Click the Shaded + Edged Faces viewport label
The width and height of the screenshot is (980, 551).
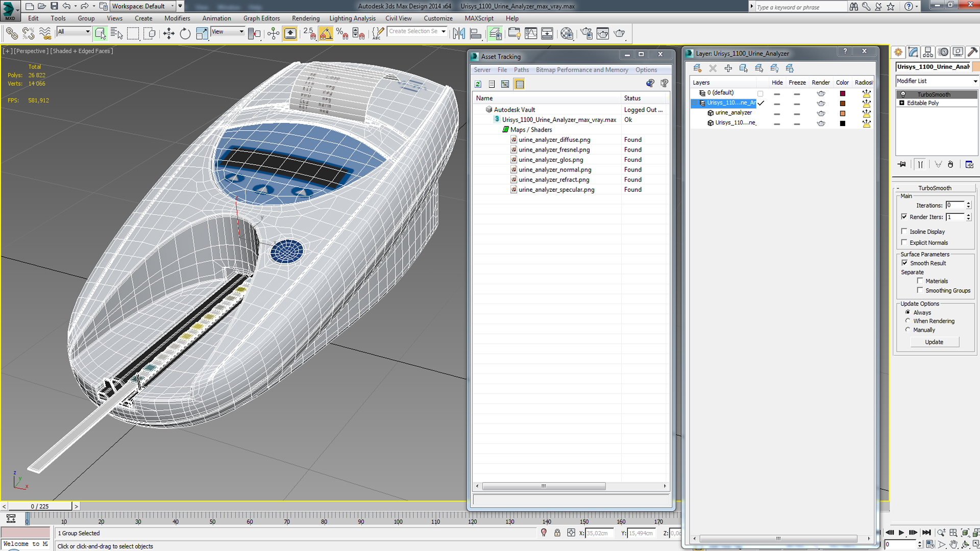[x=82, y=51]
